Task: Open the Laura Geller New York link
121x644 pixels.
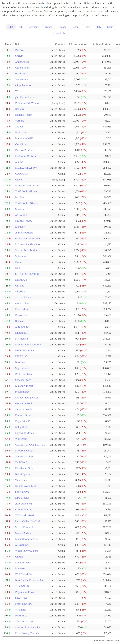Action: click(x=28, y=522)
